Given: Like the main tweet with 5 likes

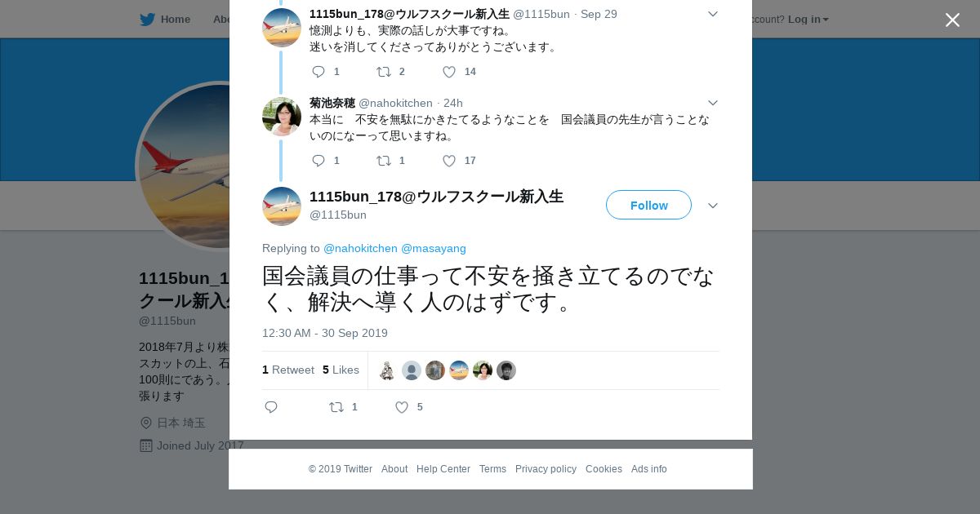Looking at the screenshot, I should pyautogui.click(x=408, y=407).
